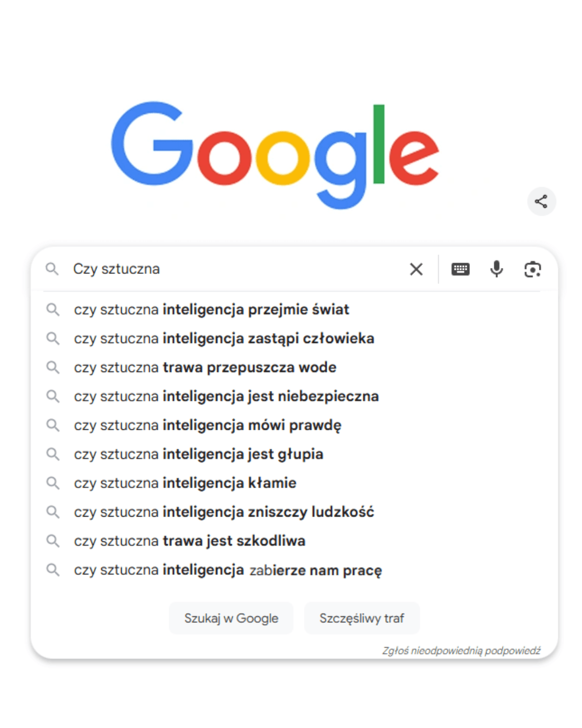Select suggestion 'czy sztuczna inteligencja zniszczy ludzkość'
582x728 pixels.
[225, 512]
